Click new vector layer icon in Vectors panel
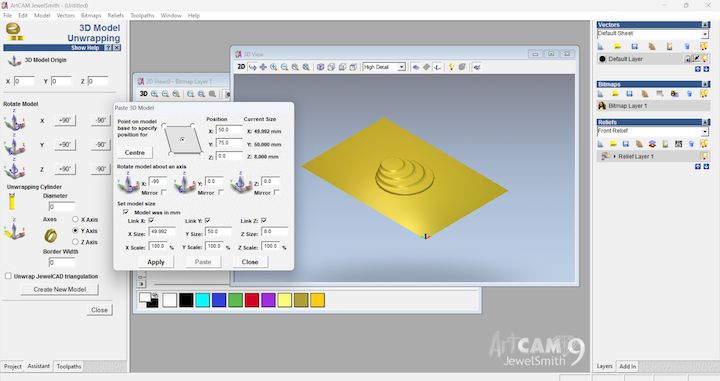This screenshot has width=720, height=381. click(601, 46)
